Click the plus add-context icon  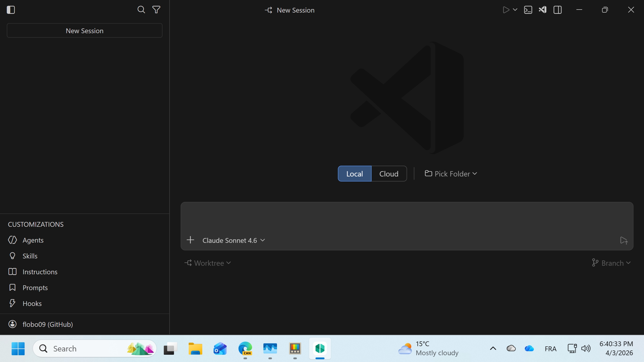tap(190, 240)
